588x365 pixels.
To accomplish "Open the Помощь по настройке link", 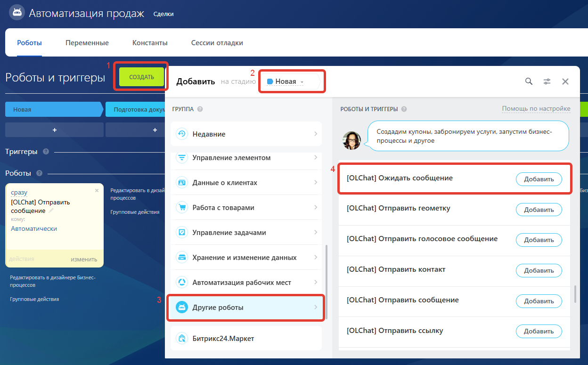I will point(536,109).
